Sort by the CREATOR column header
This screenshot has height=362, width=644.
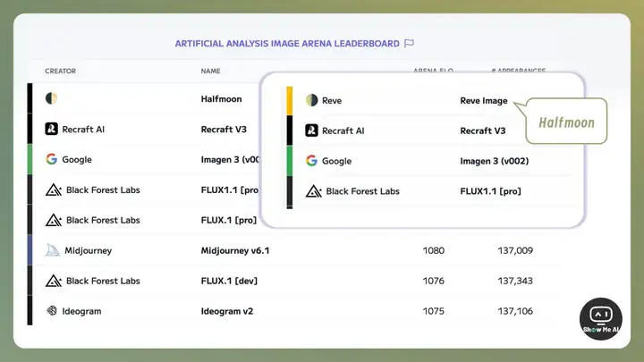[61, 71]
